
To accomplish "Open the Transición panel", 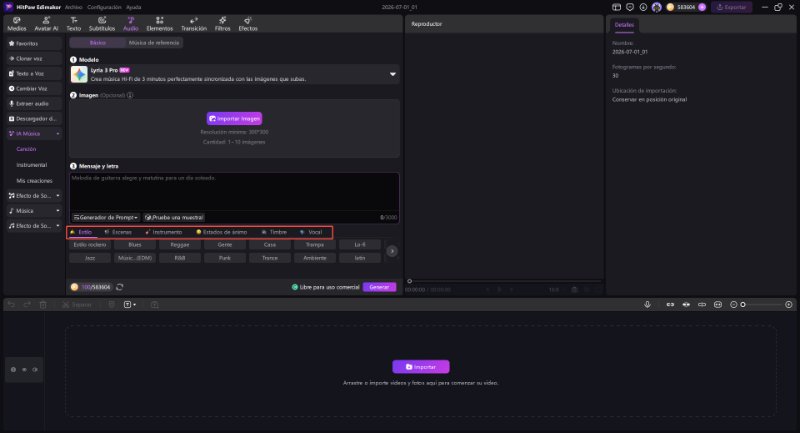I will [x=194, y=24].
